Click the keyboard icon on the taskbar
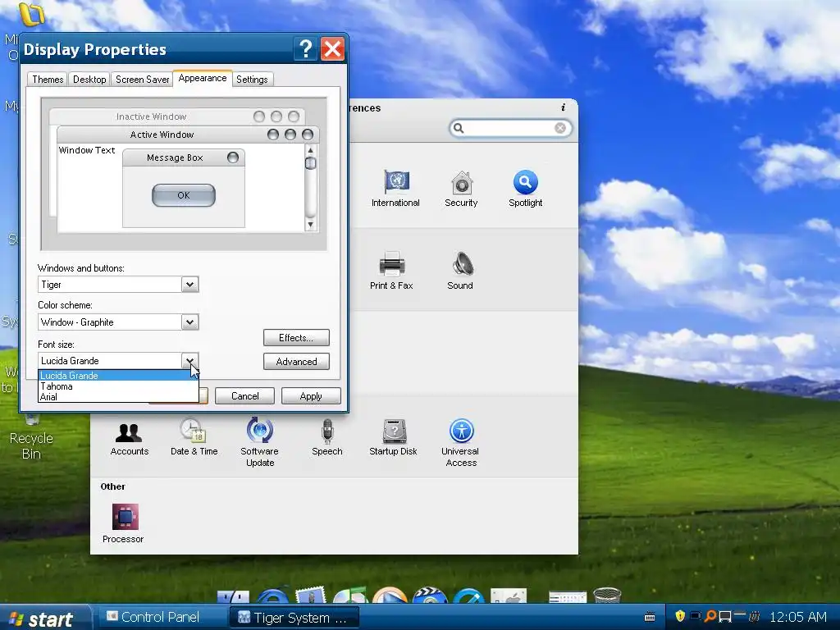The image size is (840, 630). (650, 617)
